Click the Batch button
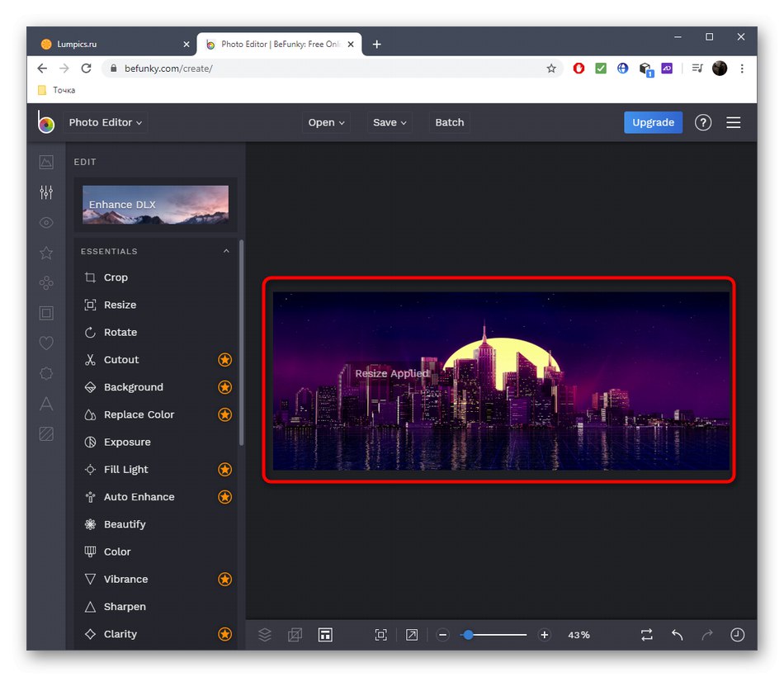This screenshot has height=677, width=784. click(450, 122)
